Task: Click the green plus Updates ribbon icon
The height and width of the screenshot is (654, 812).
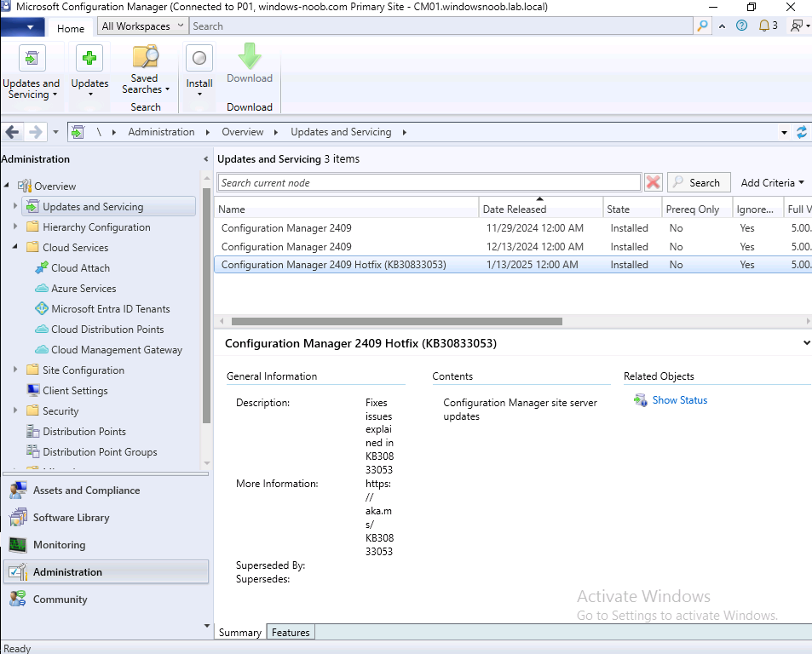Action: pos(89,58)
